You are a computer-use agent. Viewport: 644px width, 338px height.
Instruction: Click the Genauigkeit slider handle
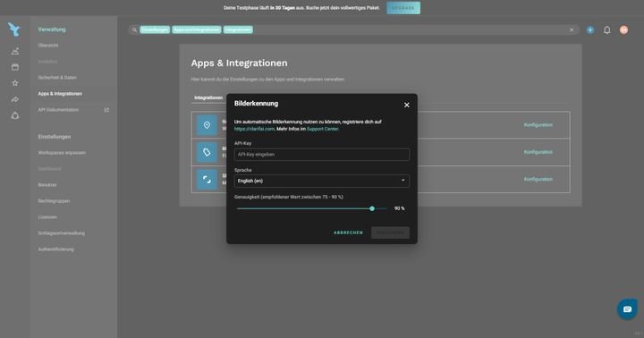(x=372, y=208)
